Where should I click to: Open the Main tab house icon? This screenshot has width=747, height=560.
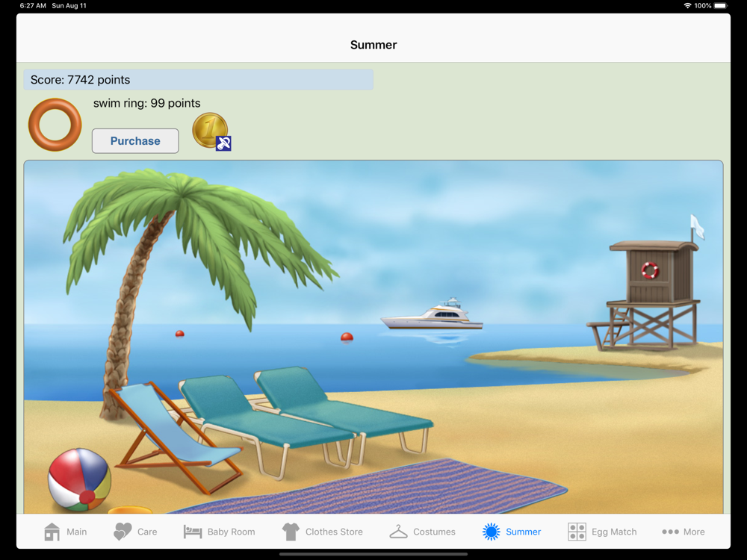point(52,532)
